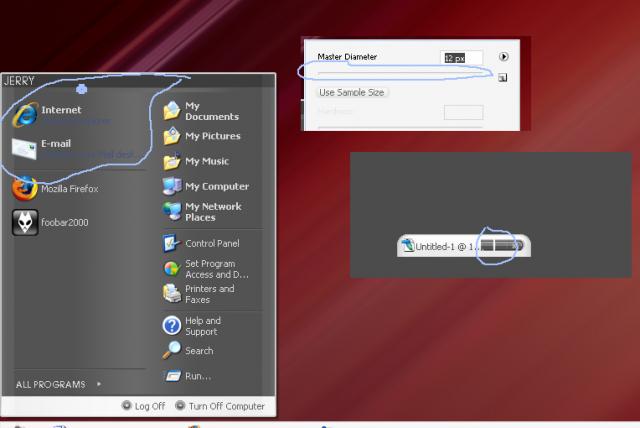Image resolution: width=640 pixels, height=428 pixels.
Task: Open Printers and Faxes icon
Action: (x=172, y=293)
